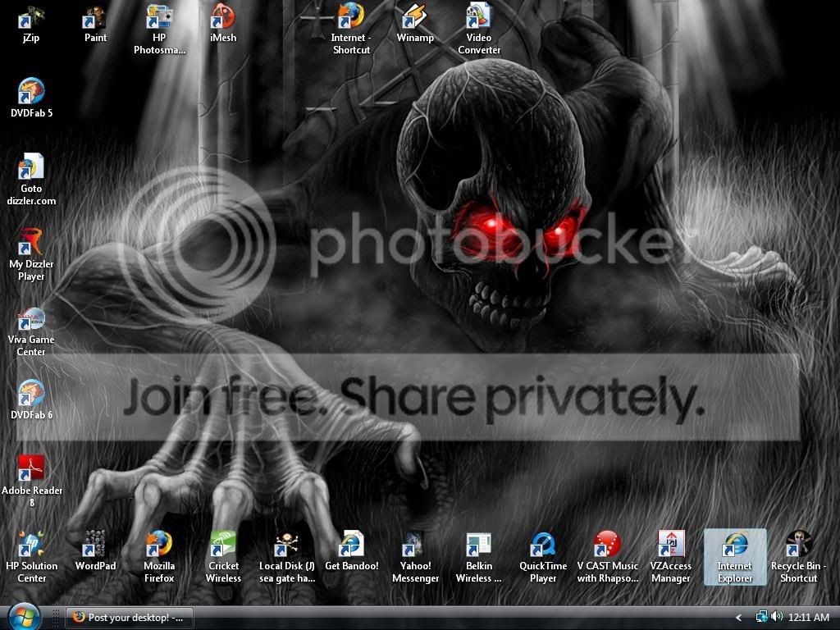Launch the VZAccess Manager shortcut
The width and height of the screenshot is (840, 630).
[671, 557]
